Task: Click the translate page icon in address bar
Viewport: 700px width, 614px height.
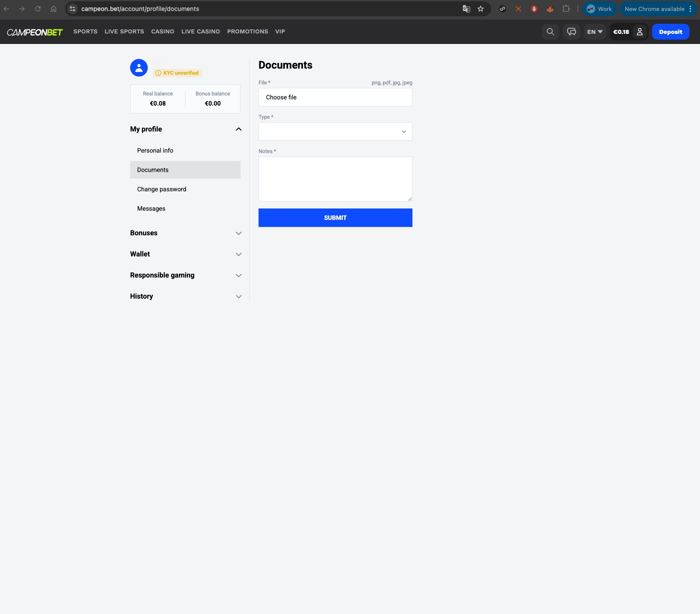Action: pyautogui.click(x=467, y=9)
